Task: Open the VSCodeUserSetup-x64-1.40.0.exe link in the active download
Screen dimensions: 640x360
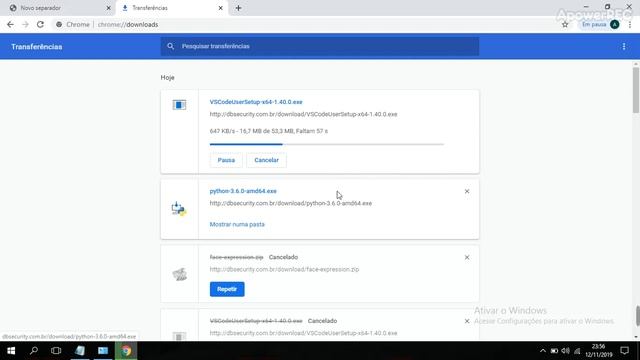Action: click(256, 102)
